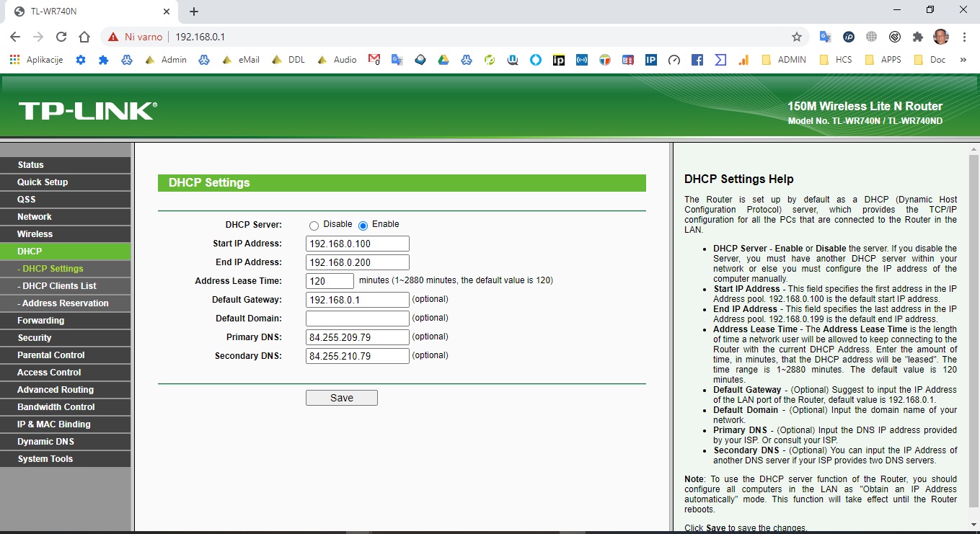
Task: Select Enable DHCP Server radio
Action: pyautogui.click(x=363, y=226)
